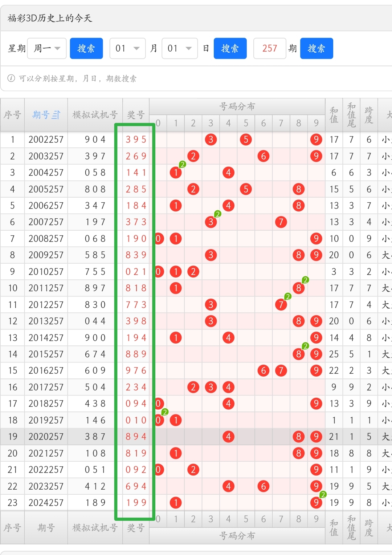
Task: Click prize number 141 in row 3
Action: pyautogui.click(x=136, y=173)
